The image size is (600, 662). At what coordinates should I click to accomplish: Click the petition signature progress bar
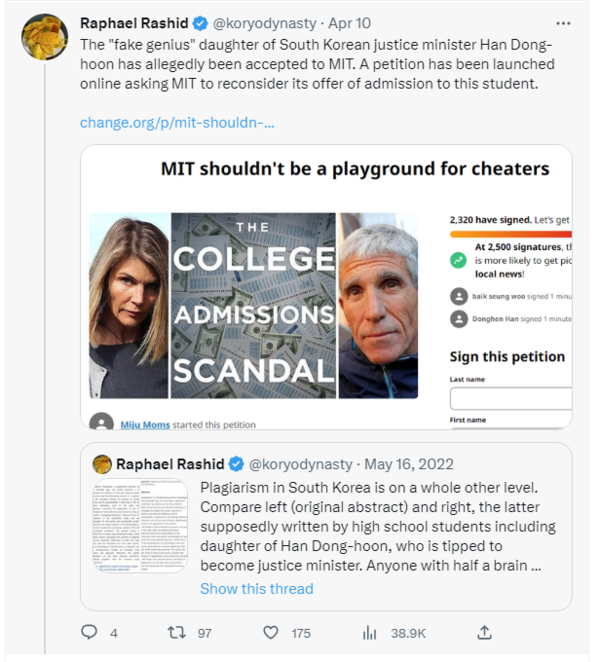point(510,234)
